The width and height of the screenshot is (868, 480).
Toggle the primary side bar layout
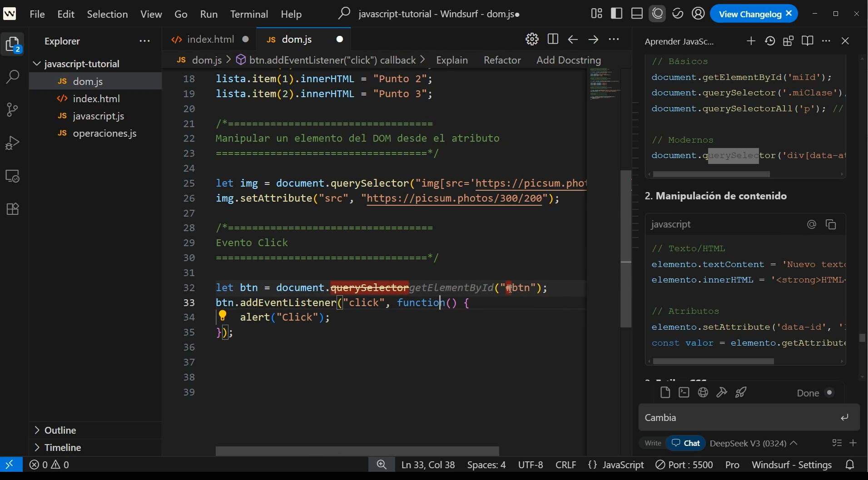(x=616, y=14)
